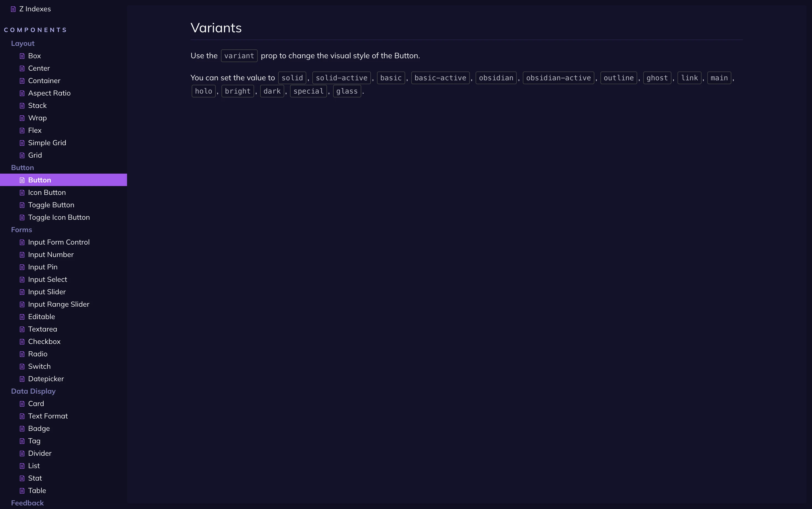Click the 'variant' prop code chip
Screen dimensions: 812x509
point(239,56)
